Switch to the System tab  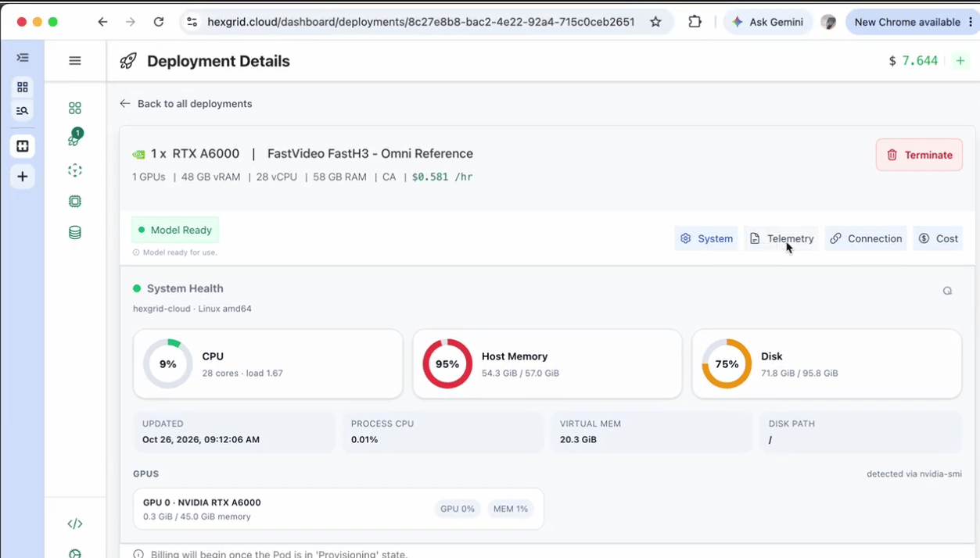tap(706, 238)
